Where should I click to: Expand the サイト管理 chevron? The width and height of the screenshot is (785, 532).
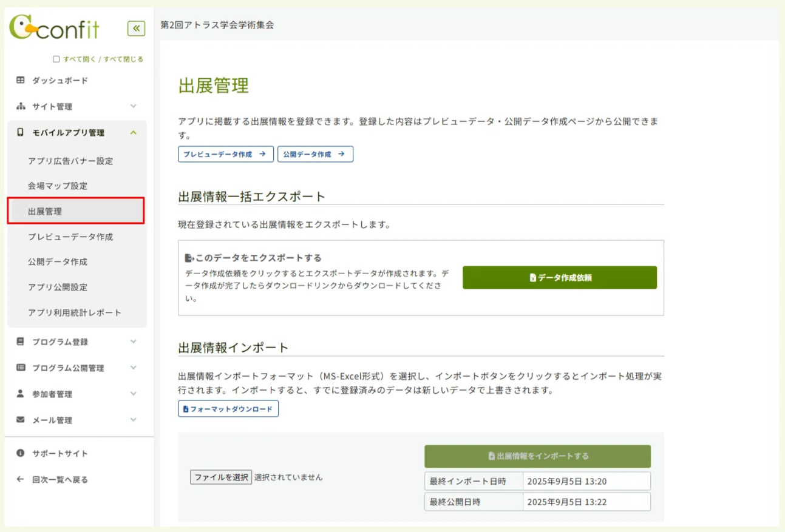(134, 106)
